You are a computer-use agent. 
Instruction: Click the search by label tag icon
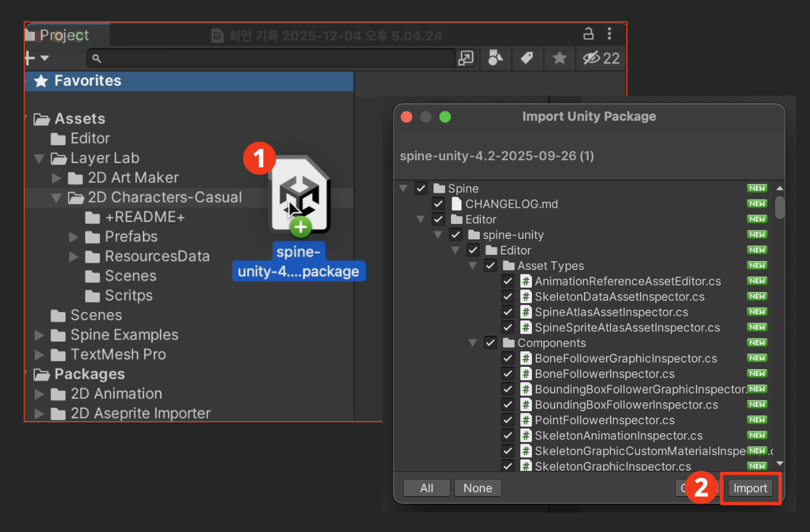[527, 58]
